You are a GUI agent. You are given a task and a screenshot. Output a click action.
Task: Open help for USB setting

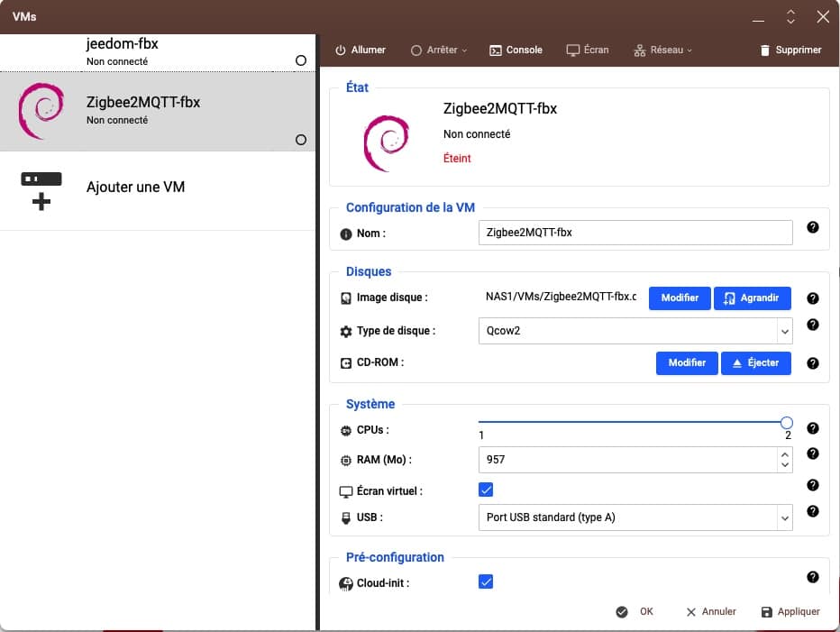[x=813, y=511]
